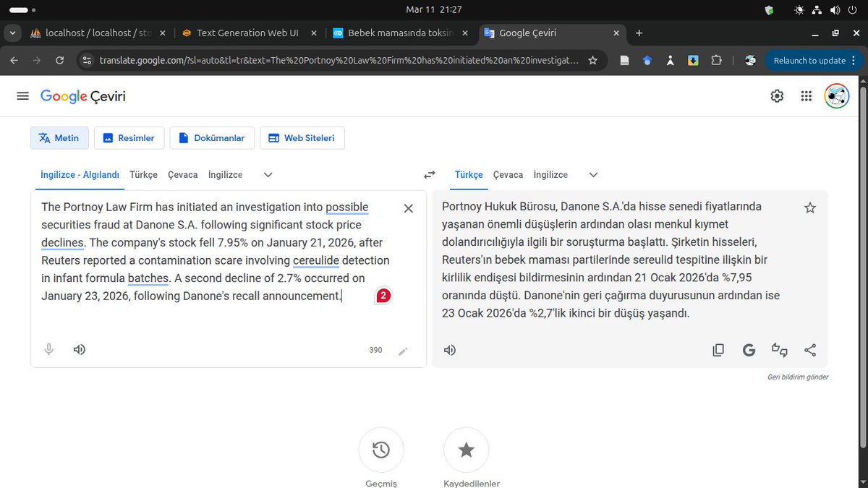
Task: Open the network status icon
Action: [x=817, y=10]
